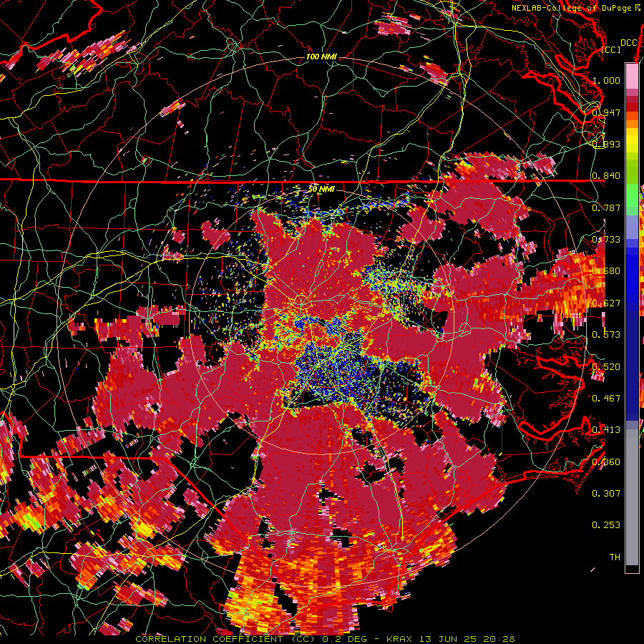Click the 0.307 scale value
Viewport: 644px width, 644px height.
tap(606, 494)
